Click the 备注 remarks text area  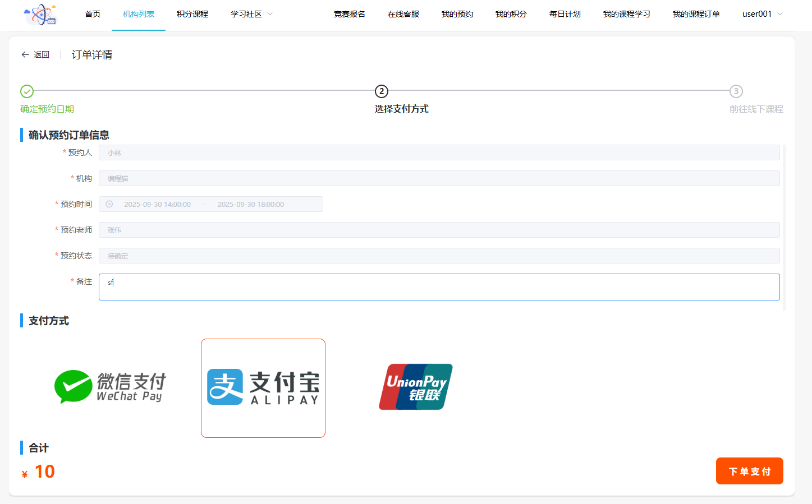pos(439,287)
